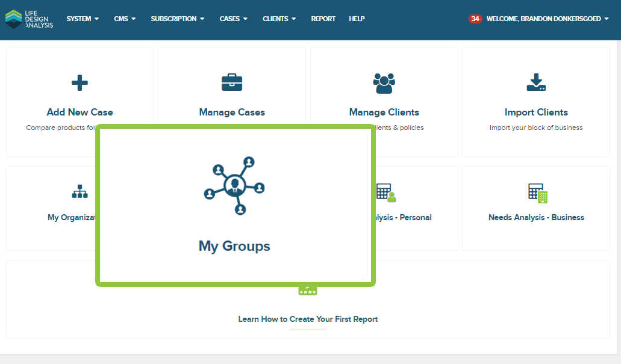Click the red 34 notification badge
This screenshot has width=621, height=364.
[475, 19]
